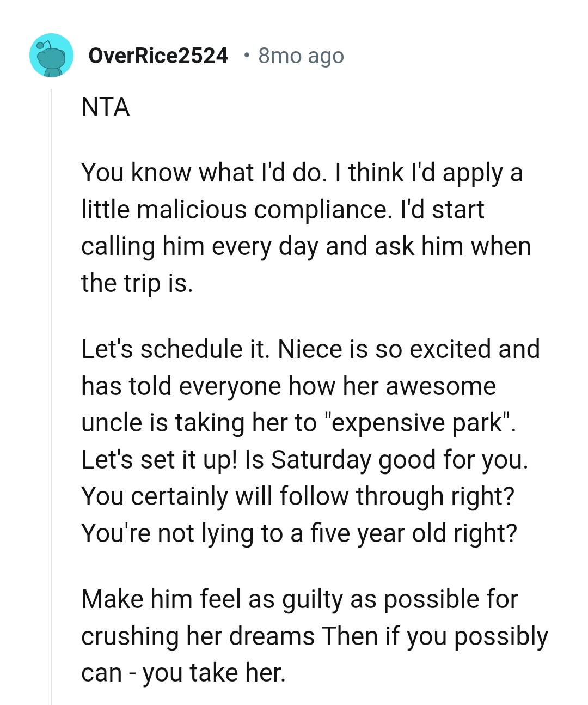
Task: Click the NTA text in the comment
Action: tap(106, 107)
